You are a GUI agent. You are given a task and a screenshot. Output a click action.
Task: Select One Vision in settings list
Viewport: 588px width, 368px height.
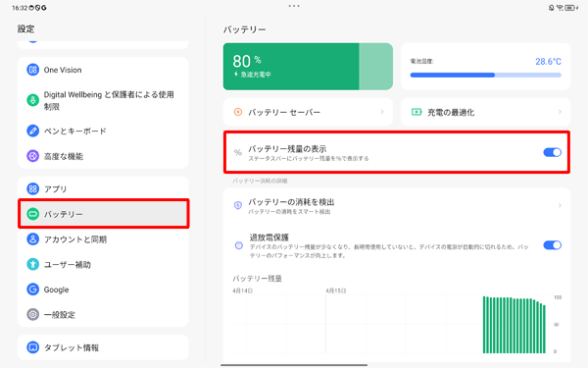[x=103, y=70]
